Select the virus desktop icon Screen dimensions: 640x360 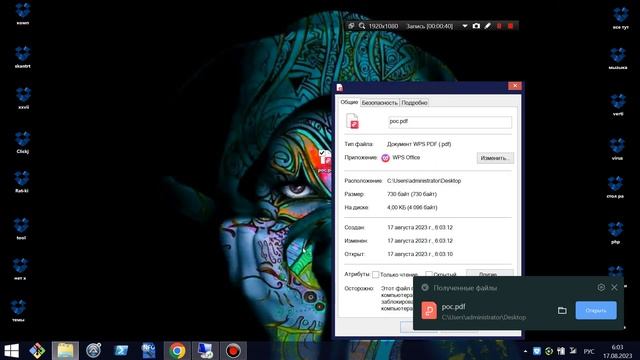pos(617,149)
